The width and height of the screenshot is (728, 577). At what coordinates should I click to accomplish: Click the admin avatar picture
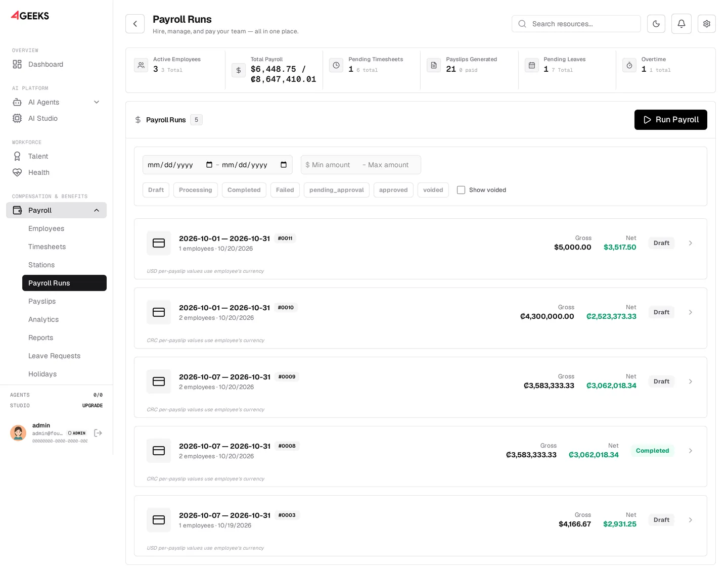pos(18,433)
